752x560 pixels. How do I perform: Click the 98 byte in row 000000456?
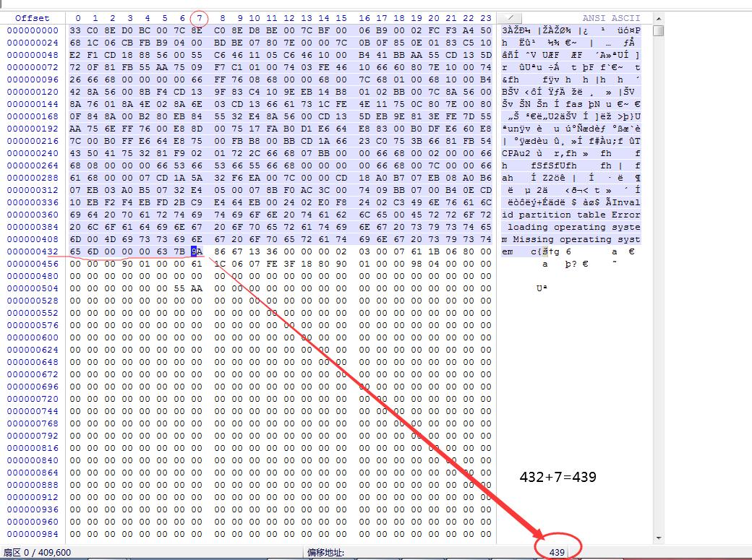pos(416,264)
